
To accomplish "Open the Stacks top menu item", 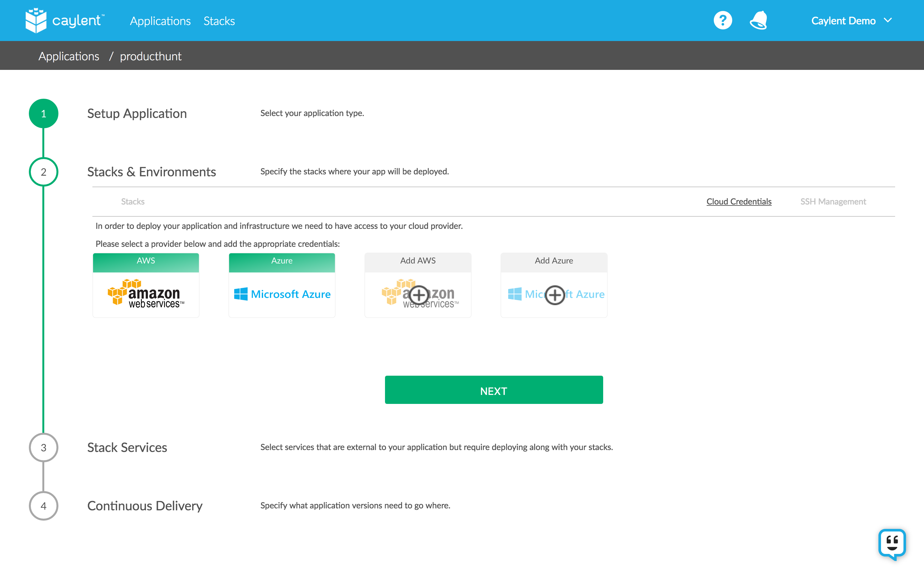I will coord(219,21).
